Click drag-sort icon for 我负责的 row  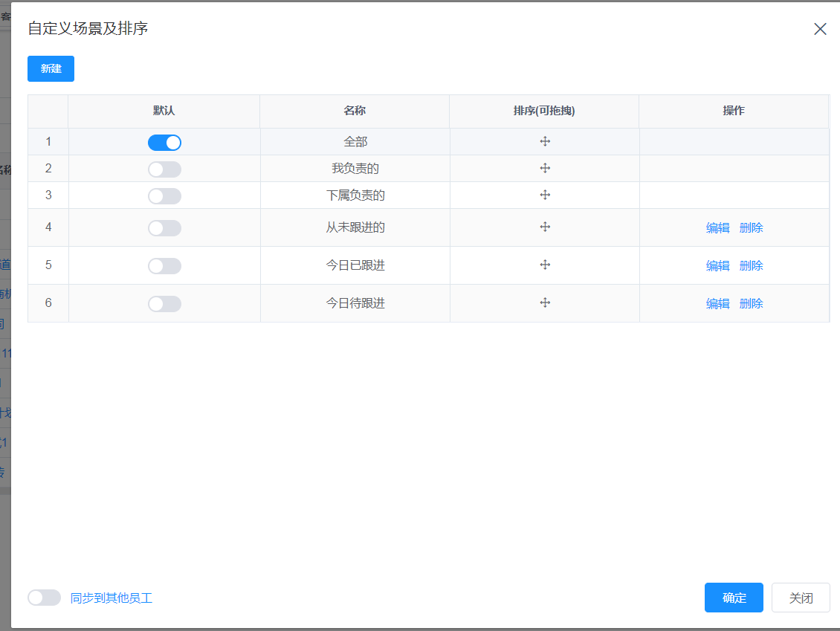click(545, 169)
